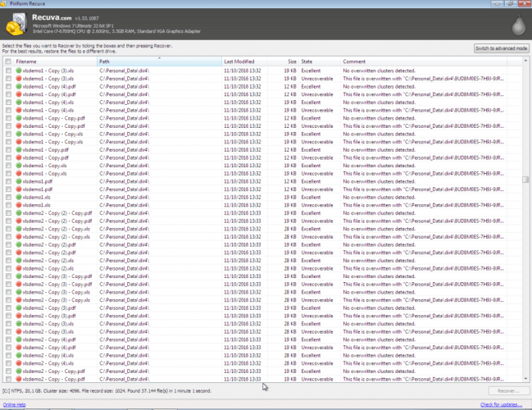This screenshot has width=532, height=410.
Task: Click the status bar NTFS scan summary text
Action: [107, 391]
